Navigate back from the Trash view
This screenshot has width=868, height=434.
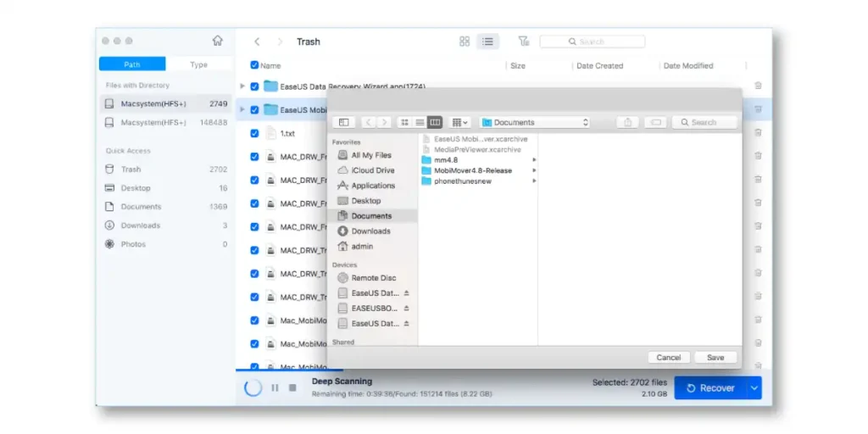tap(257, 42)
